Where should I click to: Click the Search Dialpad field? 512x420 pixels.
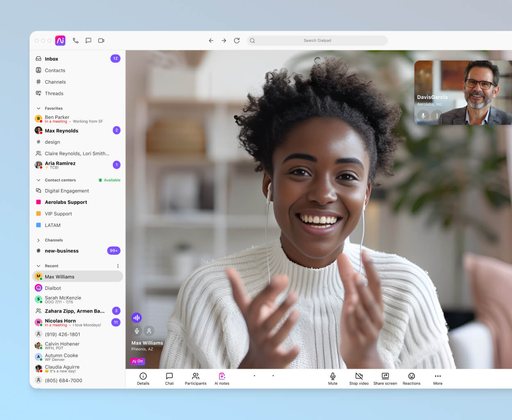pos(318,40)
